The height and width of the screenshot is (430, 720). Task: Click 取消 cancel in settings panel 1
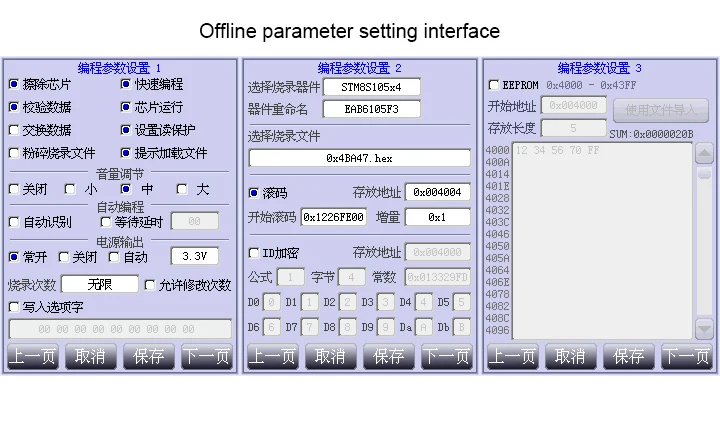90,356
